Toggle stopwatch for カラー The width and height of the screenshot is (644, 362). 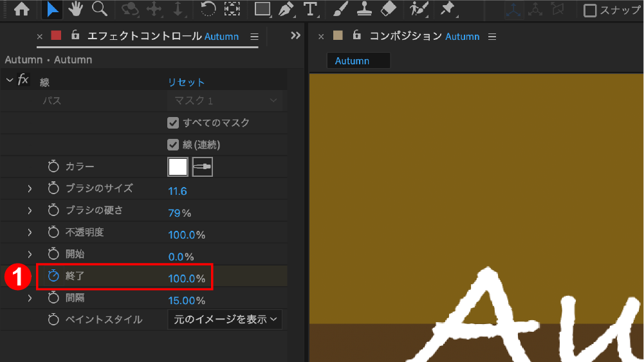pyautogui.click(x=53, y=167)
